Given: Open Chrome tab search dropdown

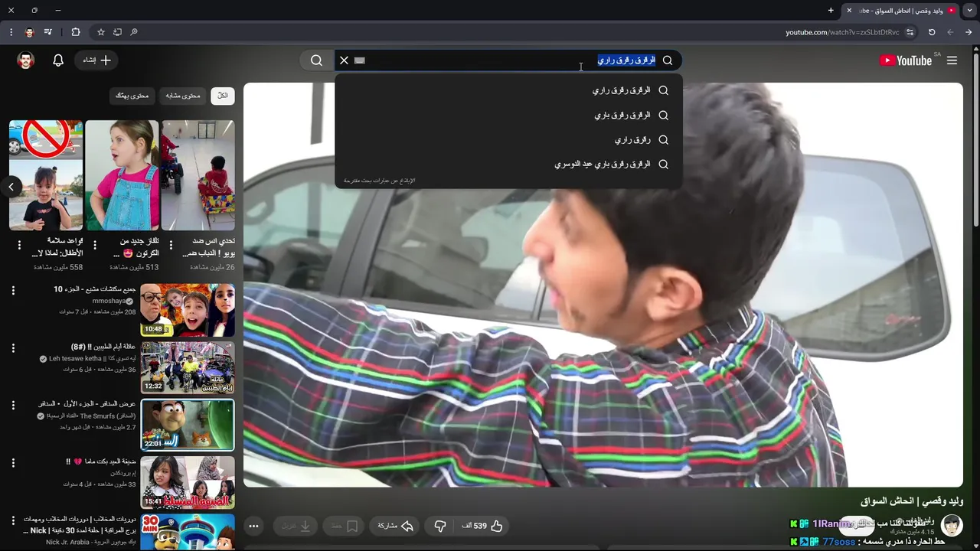Looking at the screenshot, I should pos(969,10).
